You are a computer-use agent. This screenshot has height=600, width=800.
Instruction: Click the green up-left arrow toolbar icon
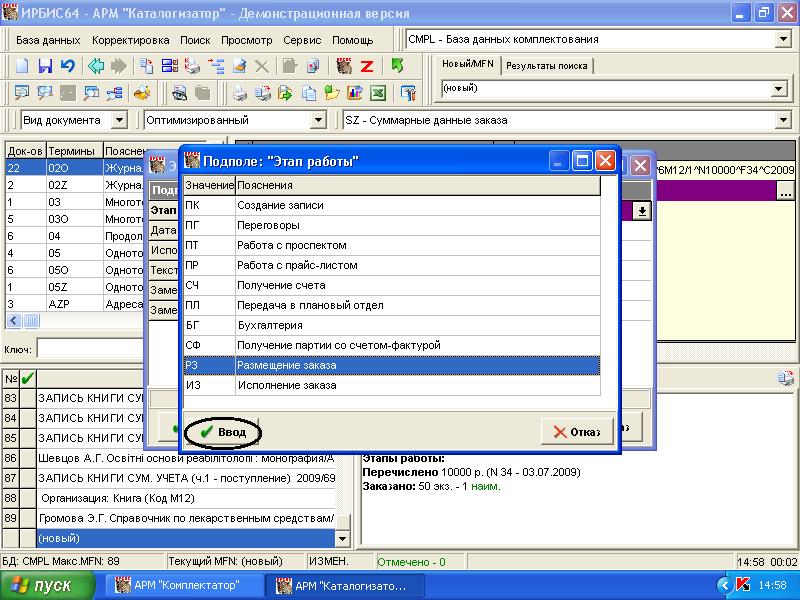tap(397, 67)
